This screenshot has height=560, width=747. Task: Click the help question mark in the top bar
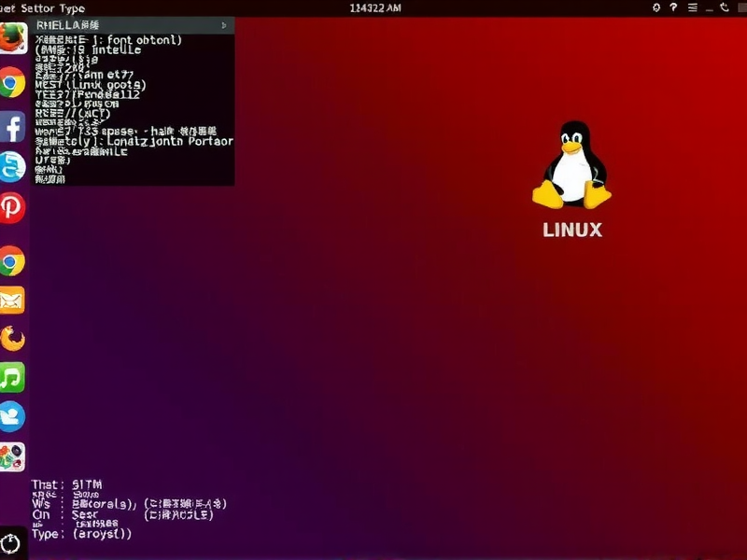pyautogui.click(x=674, y=7)
